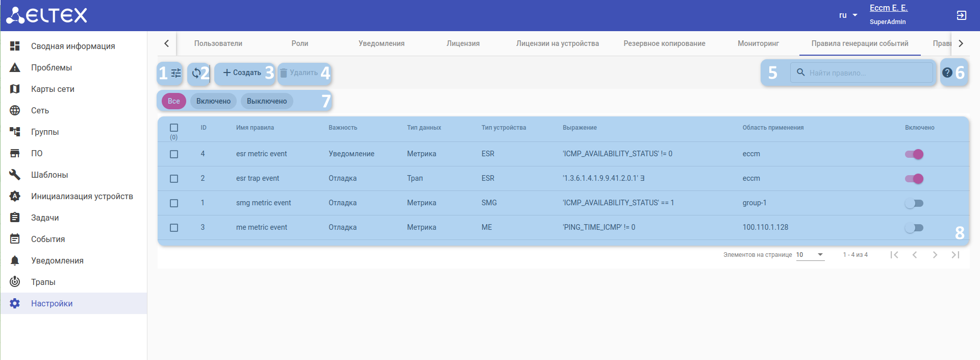Screen dimensions: 980x360
Task: Check the box for me metric event
Action: (174, 228)
